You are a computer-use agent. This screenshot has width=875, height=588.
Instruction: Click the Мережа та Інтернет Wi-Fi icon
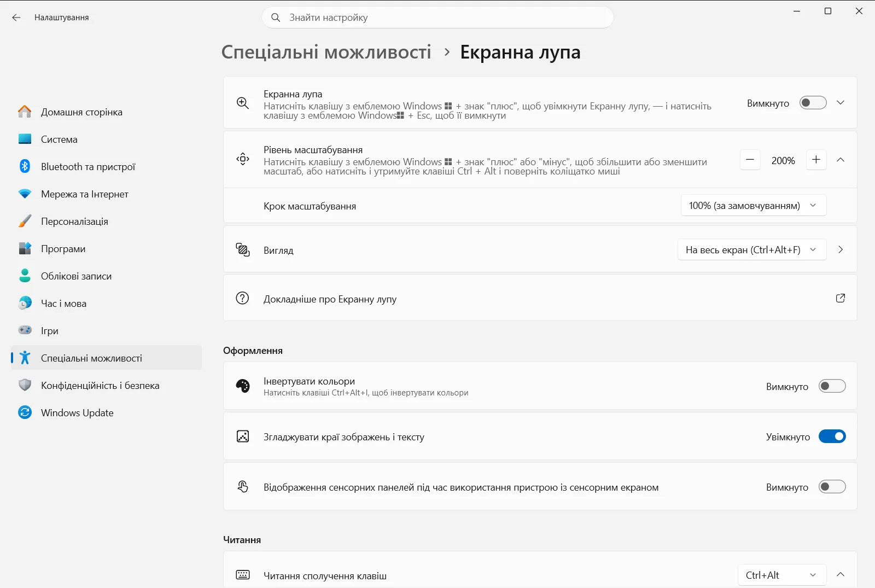[x=25, y=194]
